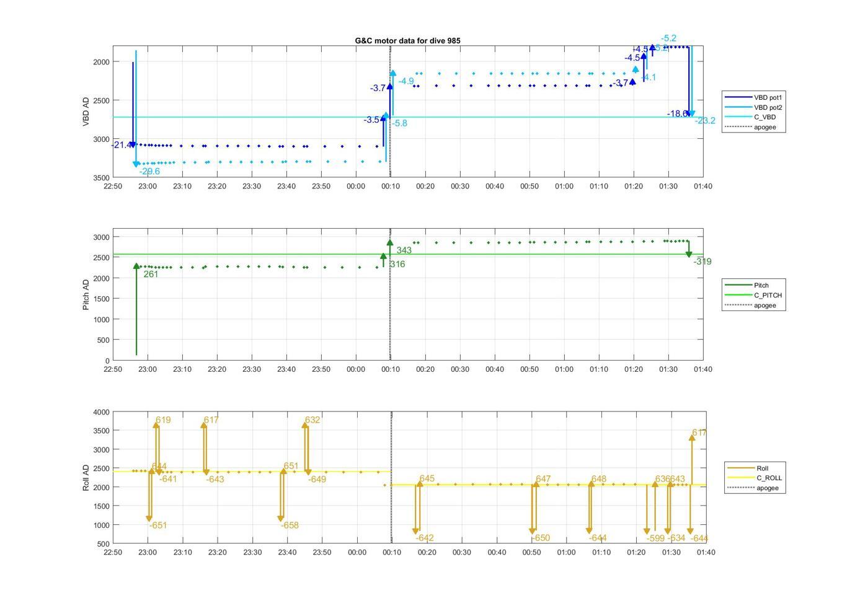Click the '343' pitch data label
The width and height of the screenshot is (868, 611).
pyautogui.click(x=404, y=250)
